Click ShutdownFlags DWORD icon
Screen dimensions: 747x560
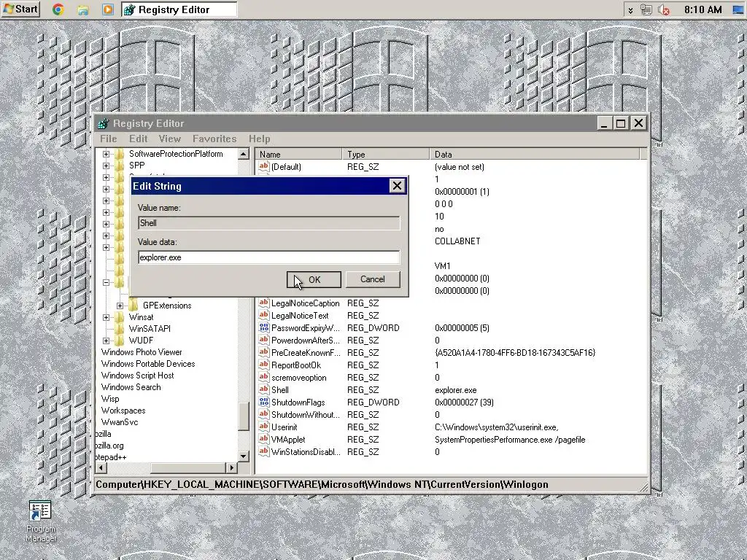pyautogui.click(x=264, y=402)
